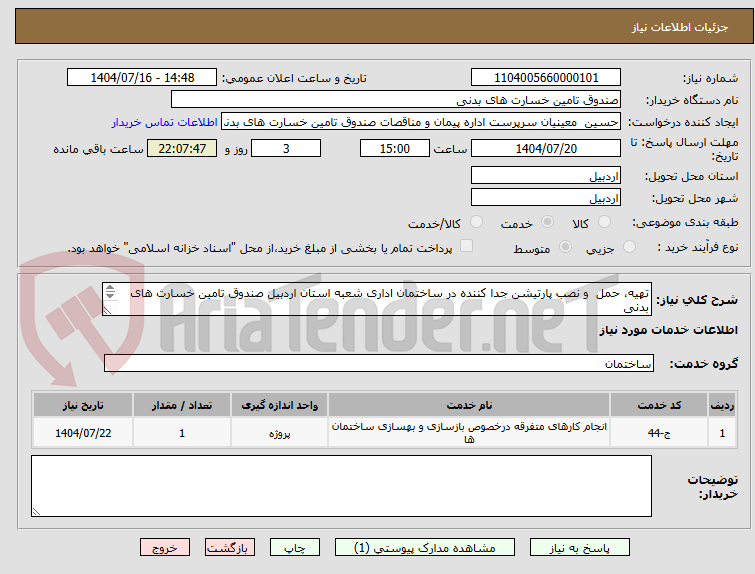Click the resize grip of the need description textarea
Image resolution: width=755 pixels, height=574 pixels.
pos(107,311)
